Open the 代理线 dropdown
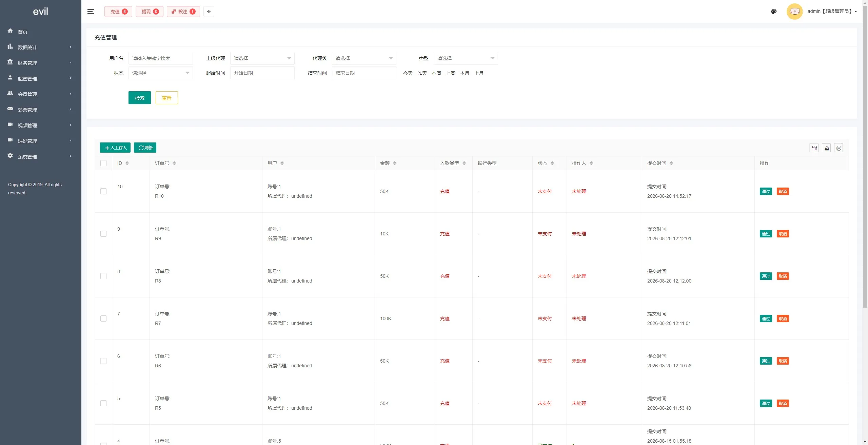Viewport: 868px width, 445px height. point(364,58)
